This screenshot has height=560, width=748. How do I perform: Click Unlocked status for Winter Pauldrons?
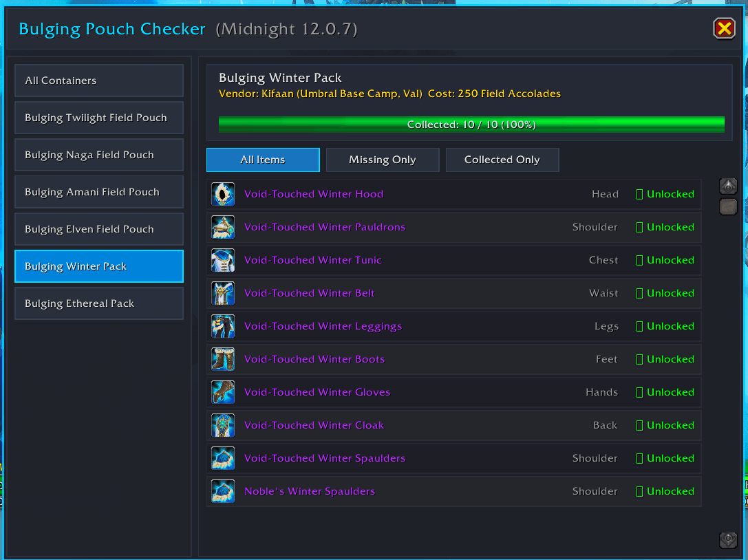coord(665,227)
